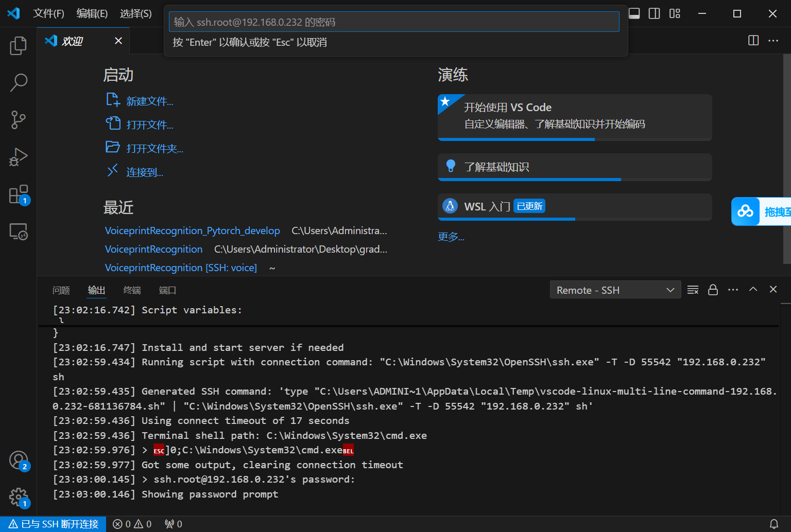Open editor more actions ellipsis
This screenshot has height=532, width=791.
(773, 40)
